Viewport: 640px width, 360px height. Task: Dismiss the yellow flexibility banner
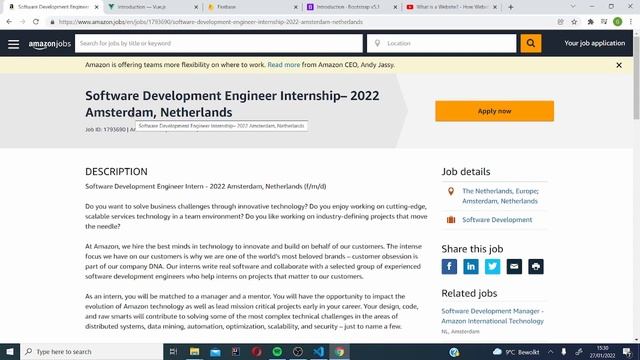coord(619,65)
